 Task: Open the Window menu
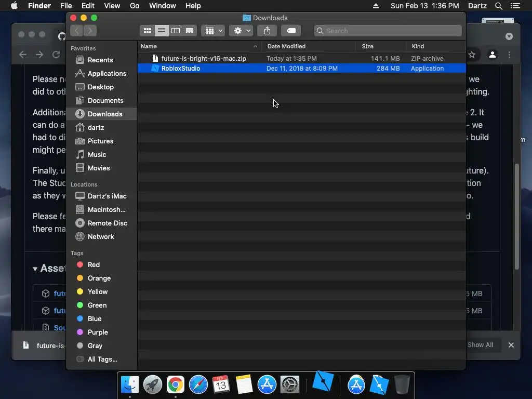163,6
